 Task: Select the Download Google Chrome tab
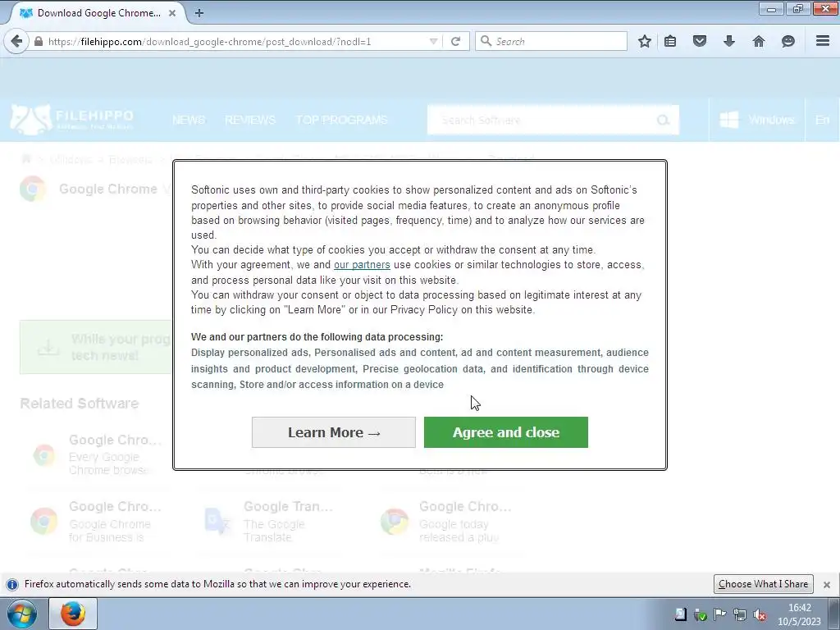coord(97,13)
